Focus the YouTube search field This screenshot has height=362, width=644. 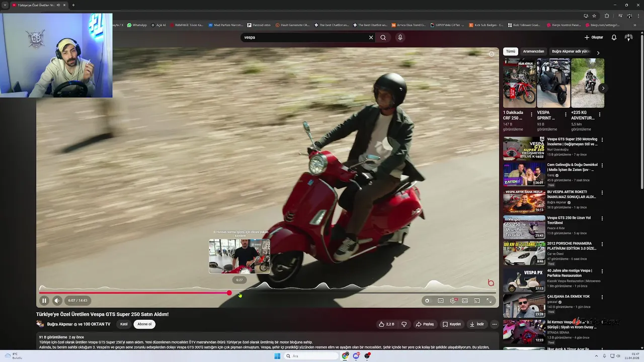pyautogui.click(x=304, y=37)
